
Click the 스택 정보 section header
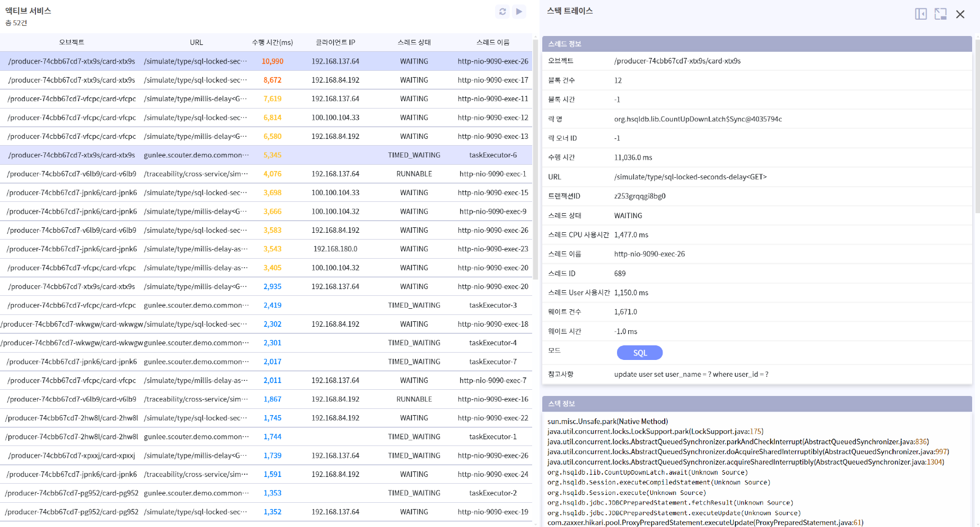point(757,404)
